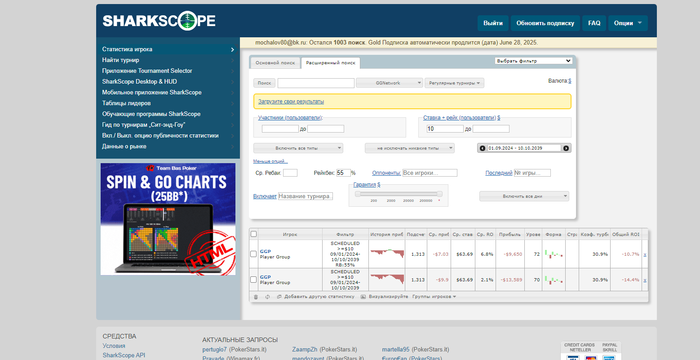Screen dimensions: 700x360
Task: Open the FAQ button
Action: point(594,23)
